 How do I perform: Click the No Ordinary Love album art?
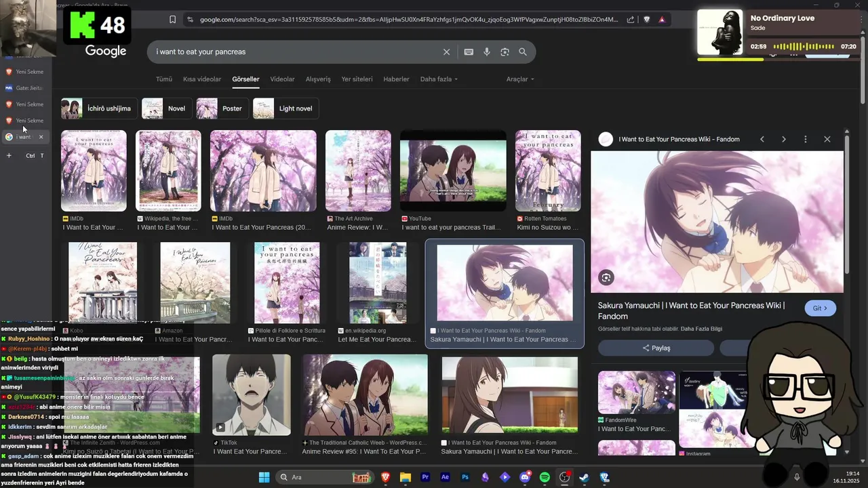[720, 32]
